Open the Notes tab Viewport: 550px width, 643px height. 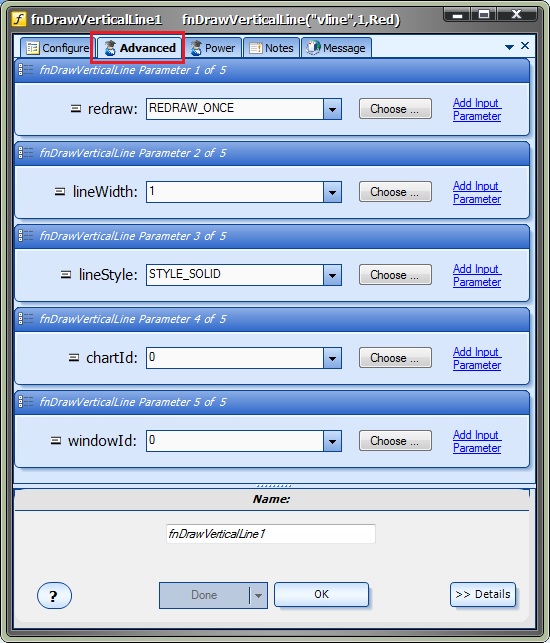(272, 48)
